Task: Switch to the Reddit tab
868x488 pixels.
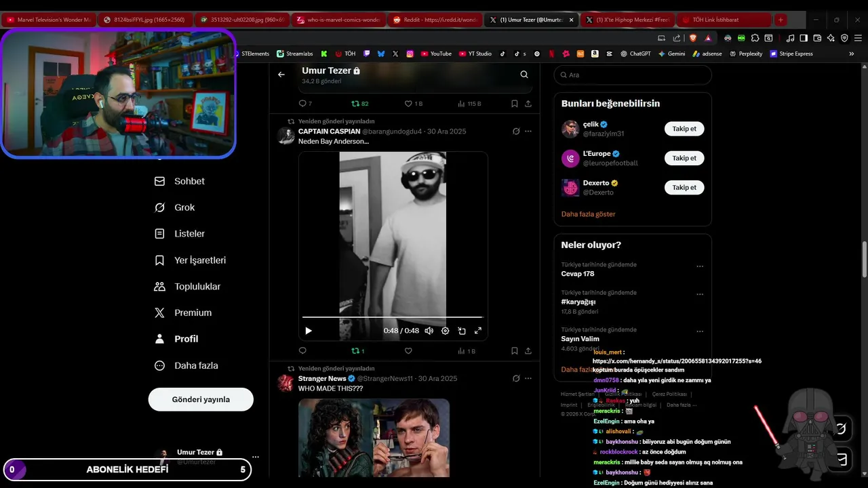Action: pos(435,20)
